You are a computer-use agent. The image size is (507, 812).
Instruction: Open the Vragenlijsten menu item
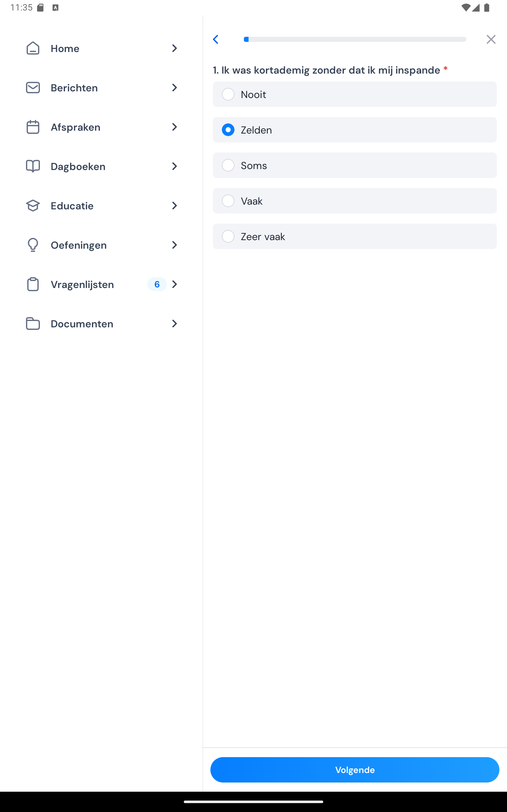click(x=82, y=285)
